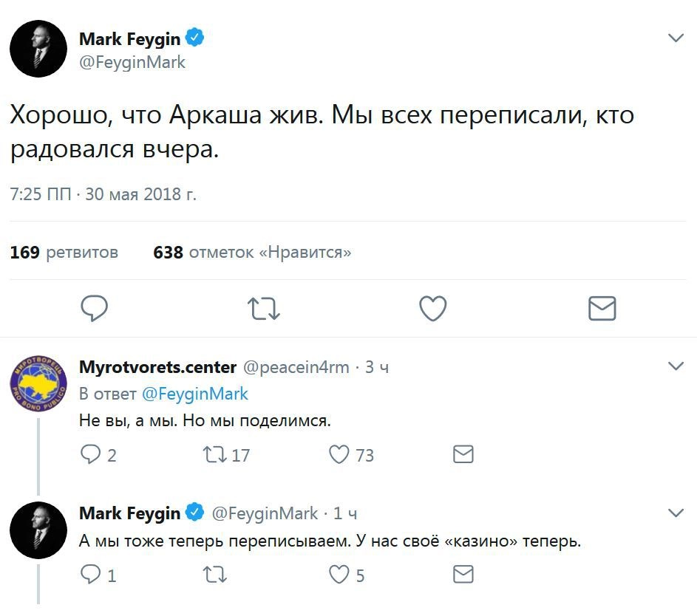Screen dimensions: 697x616
Task: Open the main tweet's options chevron
Action: click(x=676, y=38)
